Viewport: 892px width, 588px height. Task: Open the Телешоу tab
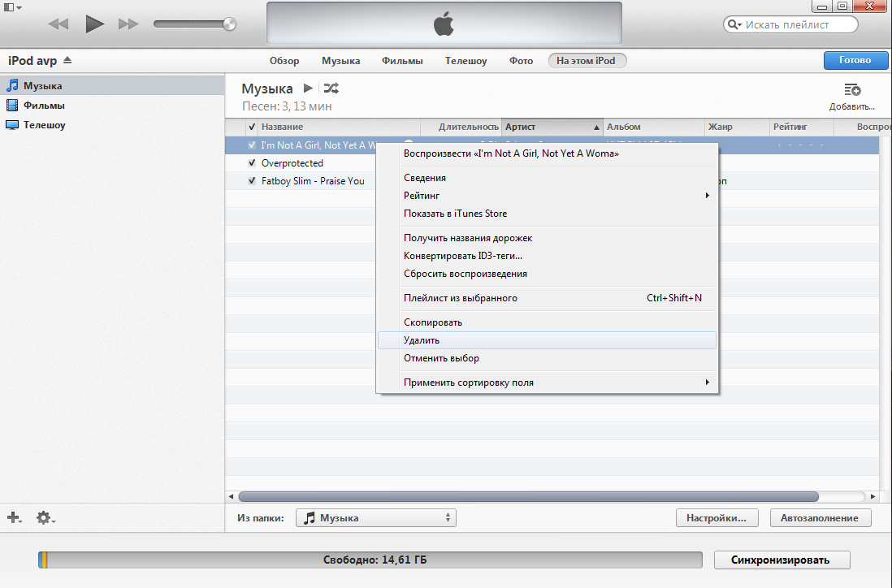(x=466, y=61)
